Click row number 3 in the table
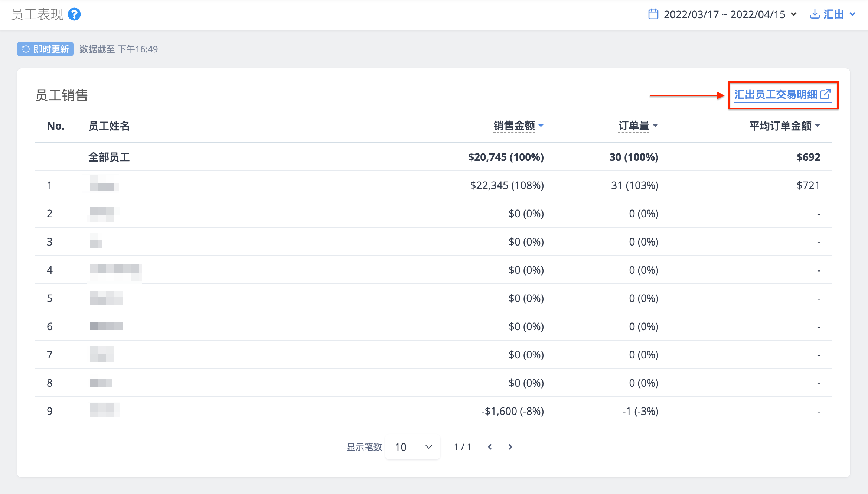Image resolution: width=868 pixels, height=494 pixels. (x=50, y=242)
